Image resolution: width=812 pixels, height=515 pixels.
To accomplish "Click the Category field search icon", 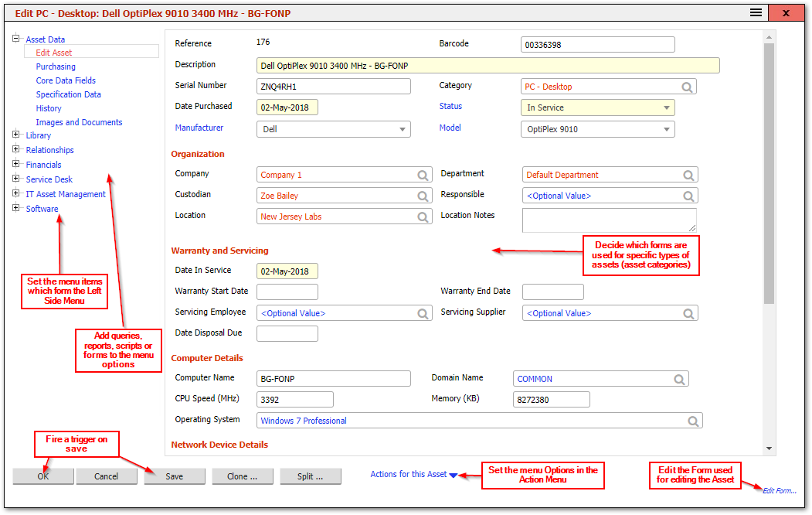I will tap(687, 87).
